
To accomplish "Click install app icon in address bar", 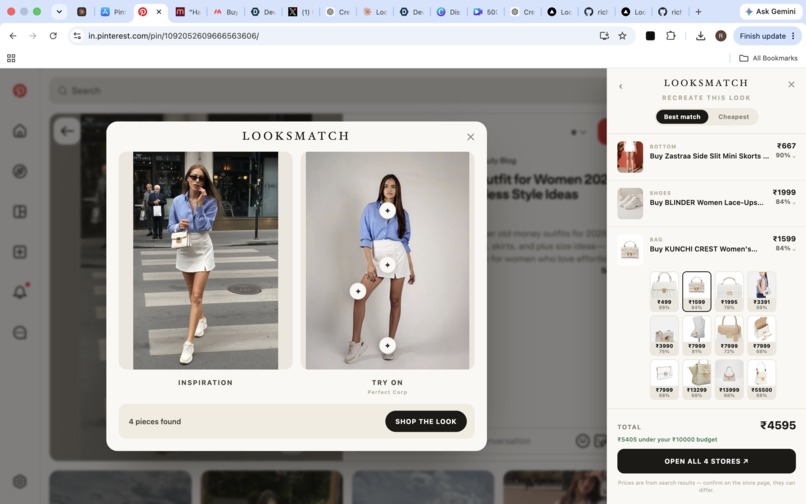I will point(604,36).
